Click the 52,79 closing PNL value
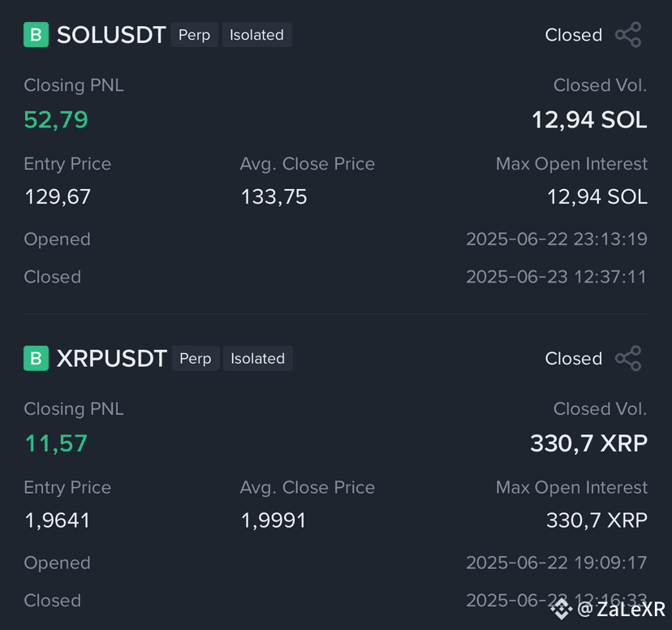This screenshot has height=630, width=672. (56, 119)
